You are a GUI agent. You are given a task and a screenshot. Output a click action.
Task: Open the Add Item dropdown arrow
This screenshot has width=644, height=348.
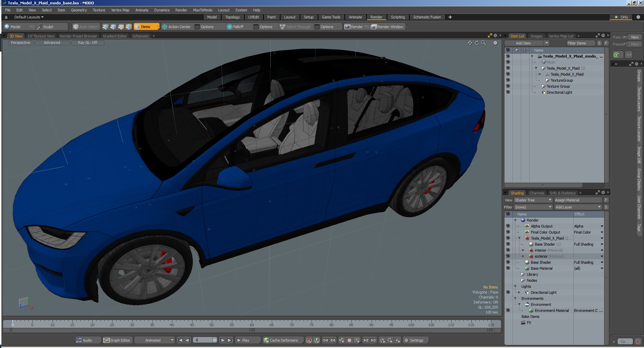pyautogui.click(x=547, y=43)
